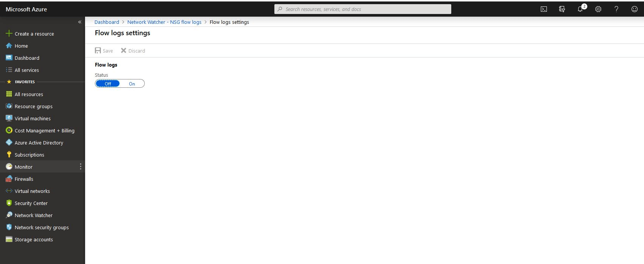The image size is (644, 264).
Task: Open All services in the sidebar
Action: tap(27, 70)
